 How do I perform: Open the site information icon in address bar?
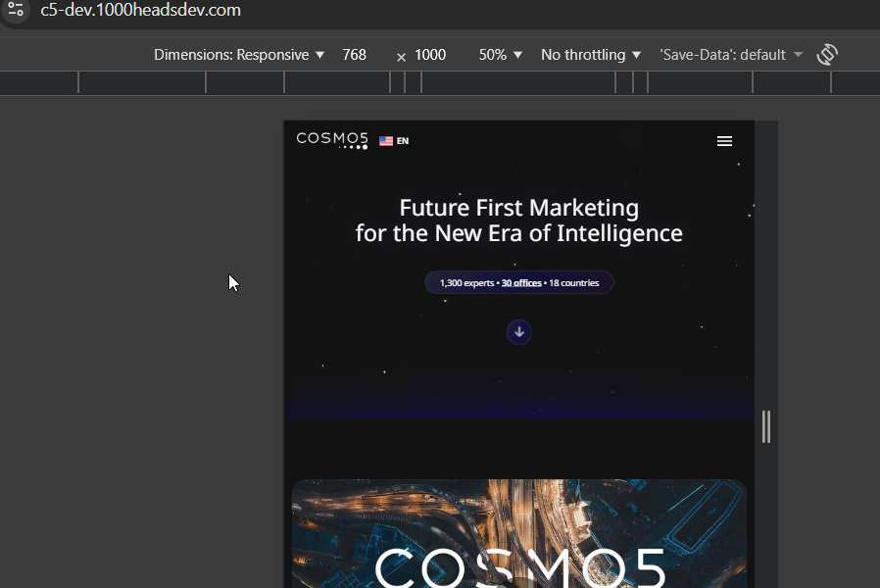click(15, 10)
